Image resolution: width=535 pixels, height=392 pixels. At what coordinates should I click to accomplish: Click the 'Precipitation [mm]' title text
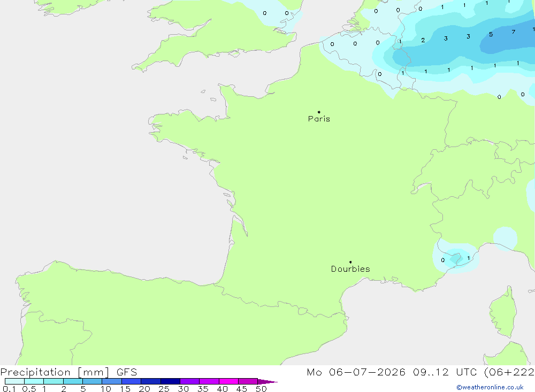55,372
